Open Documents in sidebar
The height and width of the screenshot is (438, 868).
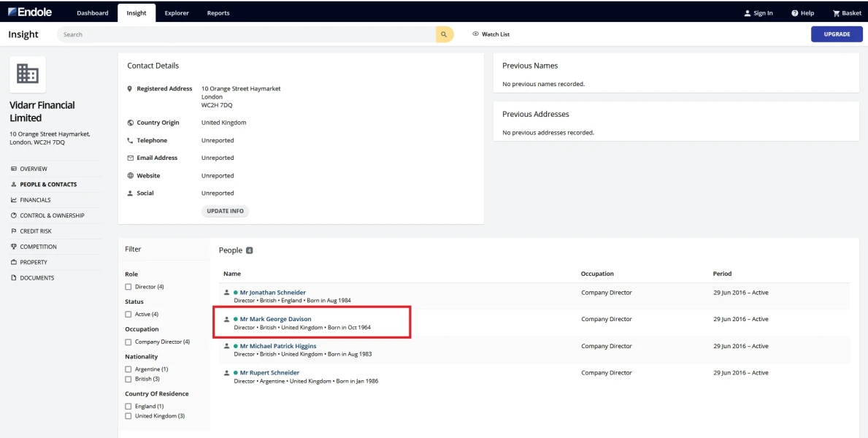(x=37, y=278)
